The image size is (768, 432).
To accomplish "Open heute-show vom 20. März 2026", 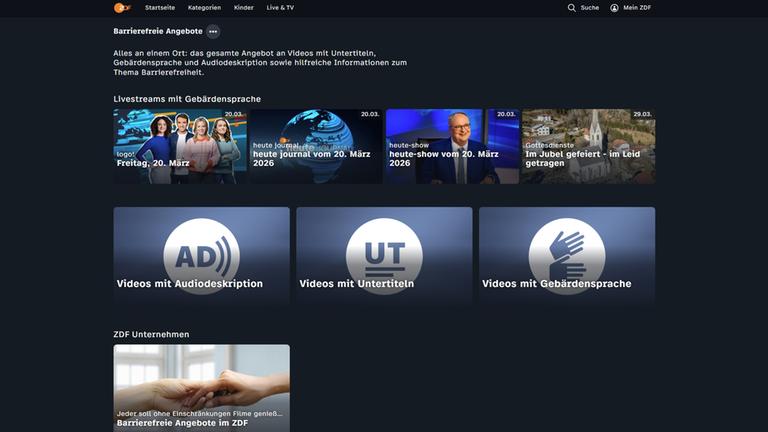I will click(x=452, y=146).
